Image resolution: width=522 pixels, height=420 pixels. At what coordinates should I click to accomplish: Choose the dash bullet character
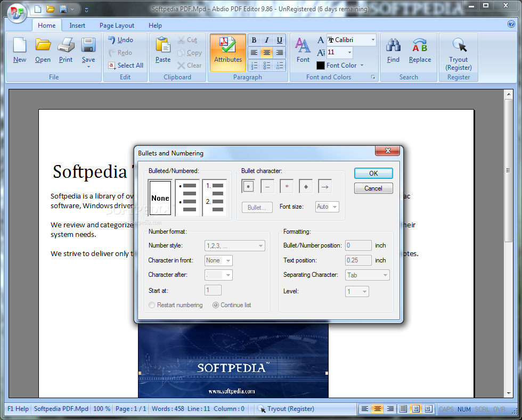click(x=267, y=187)
